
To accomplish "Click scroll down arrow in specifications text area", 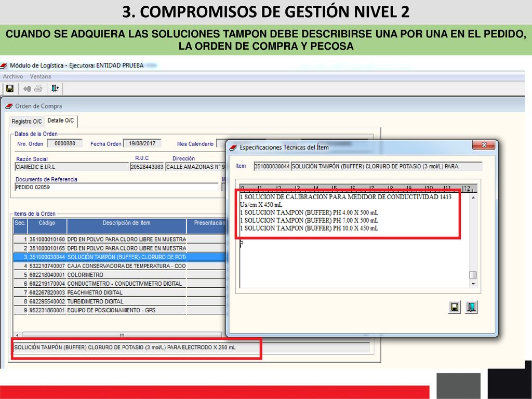I will tap(473, 284).
